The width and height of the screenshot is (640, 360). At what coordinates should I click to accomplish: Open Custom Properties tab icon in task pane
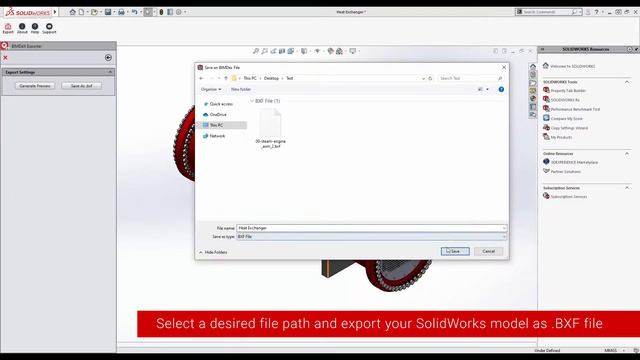click(533, 107)
